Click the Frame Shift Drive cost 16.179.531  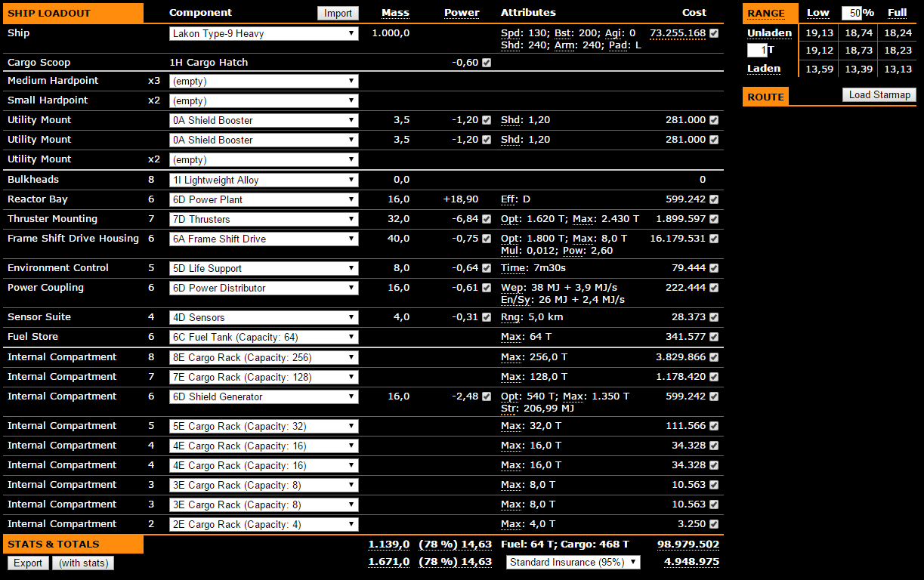tap(678, 239)
